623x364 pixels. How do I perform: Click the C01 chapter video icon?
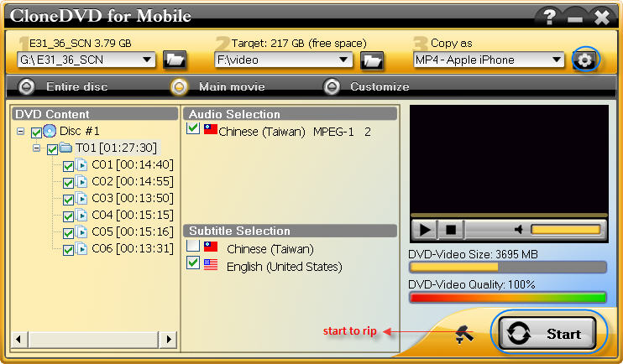pos(81,164)
